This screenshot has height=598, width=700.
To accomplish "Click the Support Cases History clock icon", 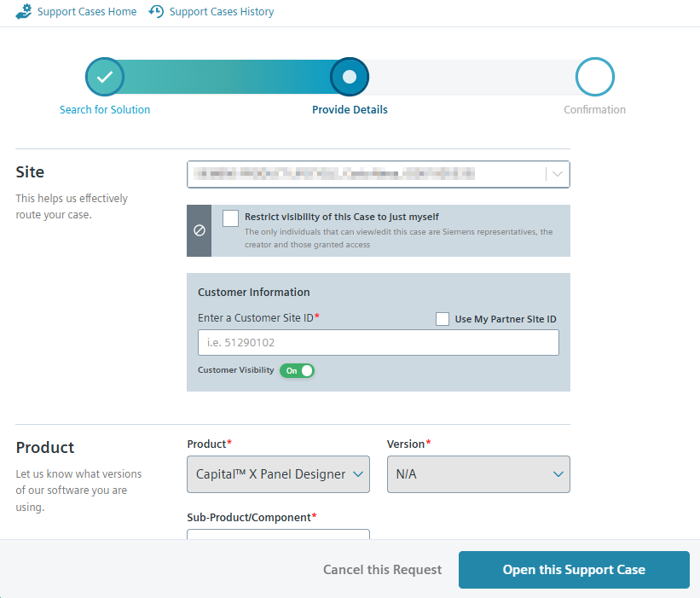I will (156, 12).
